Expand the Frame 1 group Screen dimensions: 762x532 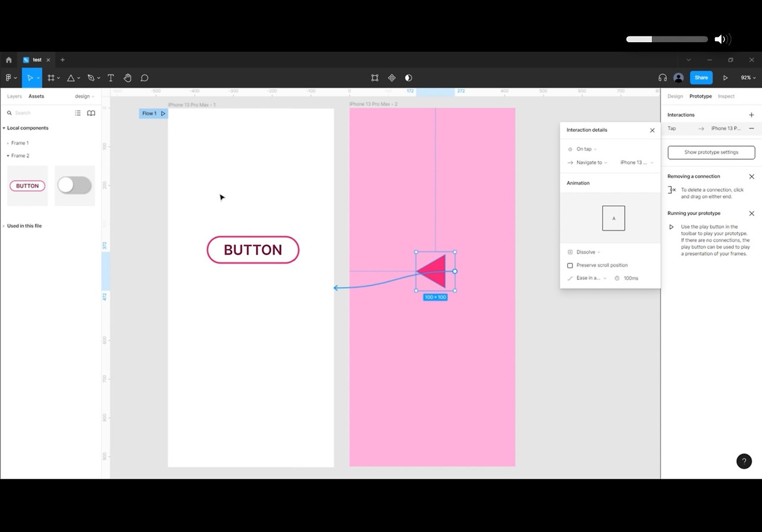coord(8,143)
